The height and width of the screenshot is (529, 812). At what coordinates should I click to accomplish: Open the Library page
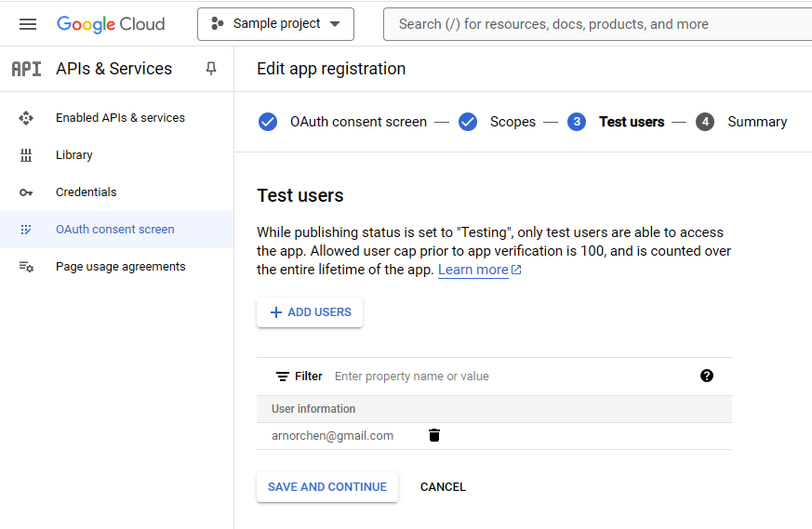coord(74,154)
